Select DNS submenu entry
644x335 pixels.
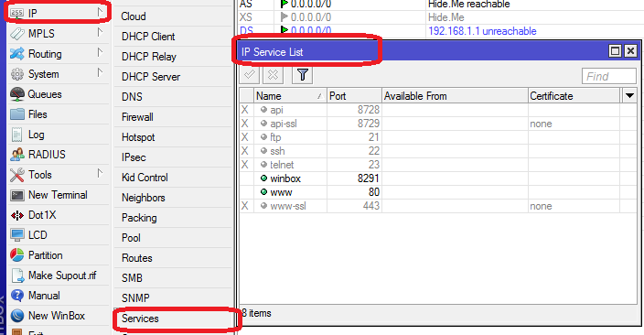coord(173,97)
